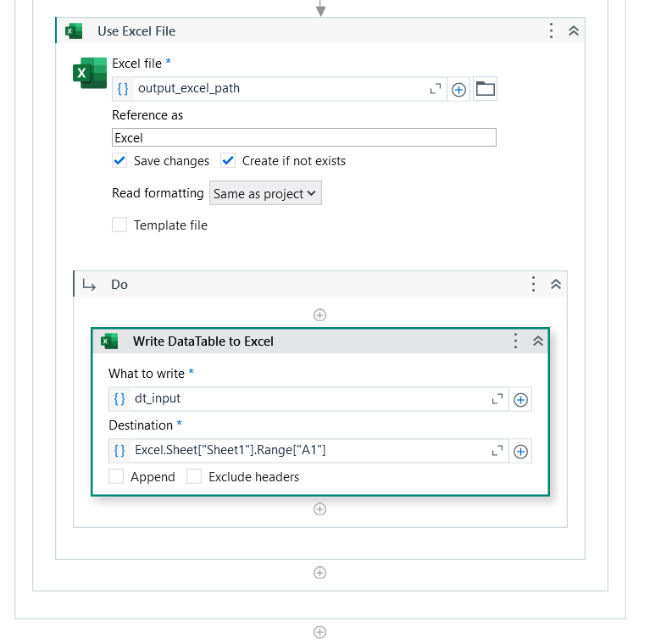Collapse the Write DataTable to Excel activity

tap(538, 341)
